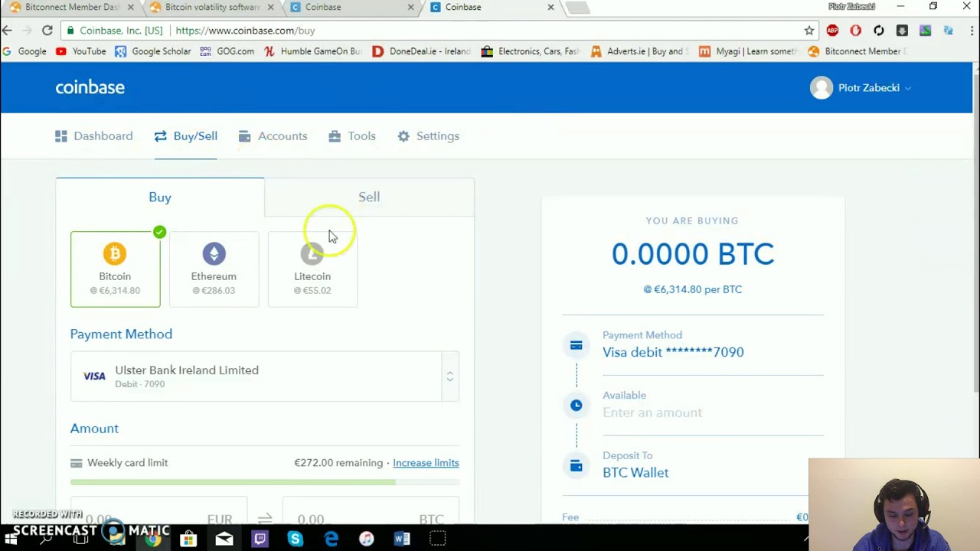Image resolution: width=980 pixels, height=551 pixels.
Task: Click the weekly card limit progress bar
Action: pyautogui.click(x=264, y=482)
